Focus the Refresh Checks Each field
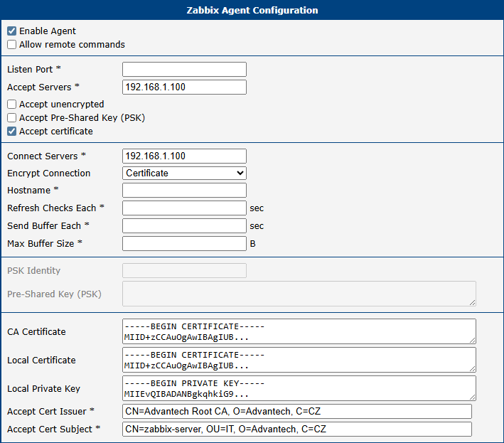The image size is (504, 443). coord(185,208)
